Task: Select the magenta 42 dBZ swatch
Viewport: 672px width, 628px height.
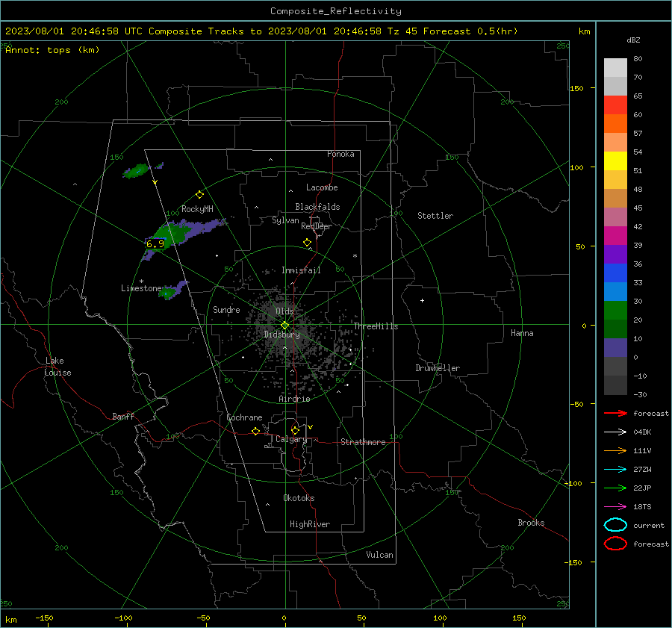Action: pyautogui.click(x=615, y=235)
